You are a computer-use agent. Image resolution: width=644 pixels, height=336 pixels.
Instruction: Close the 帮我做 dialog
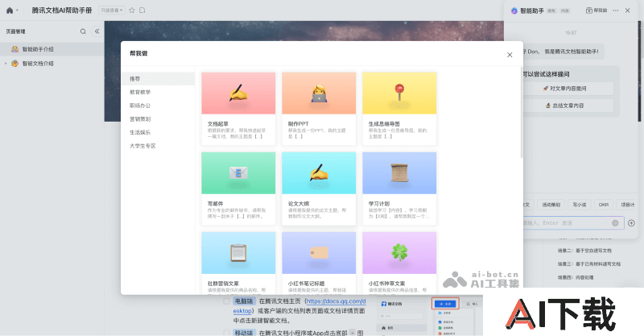coord(509,54)
